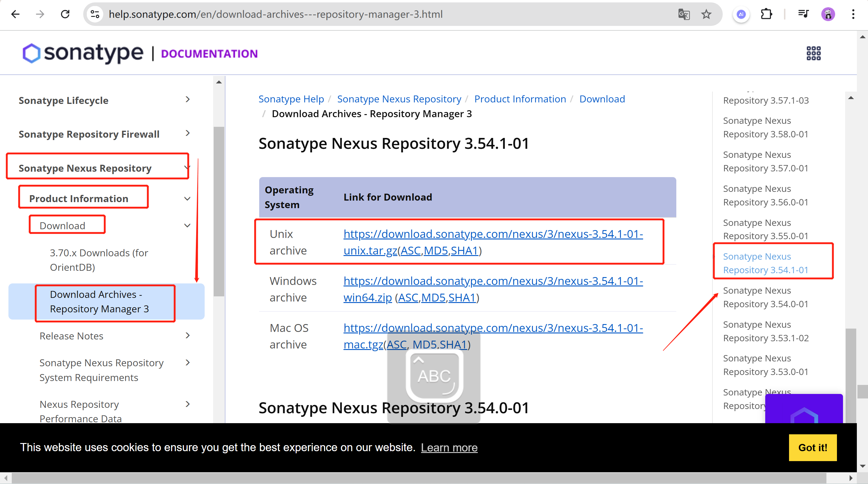Image resolution: width=868 pixels, height=484 pixels.
Task: Open Product Information sidebar item
Action: 78,198
